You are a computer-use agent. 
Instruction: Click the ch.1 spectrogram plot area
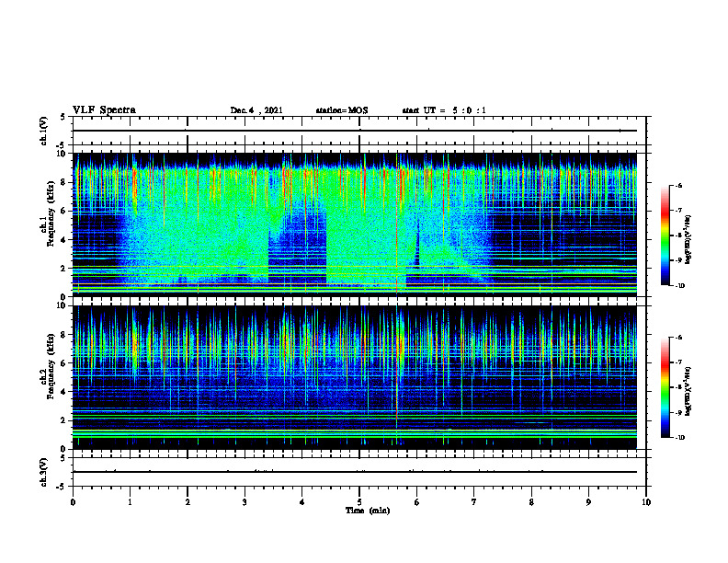click(x=355, y=224)
